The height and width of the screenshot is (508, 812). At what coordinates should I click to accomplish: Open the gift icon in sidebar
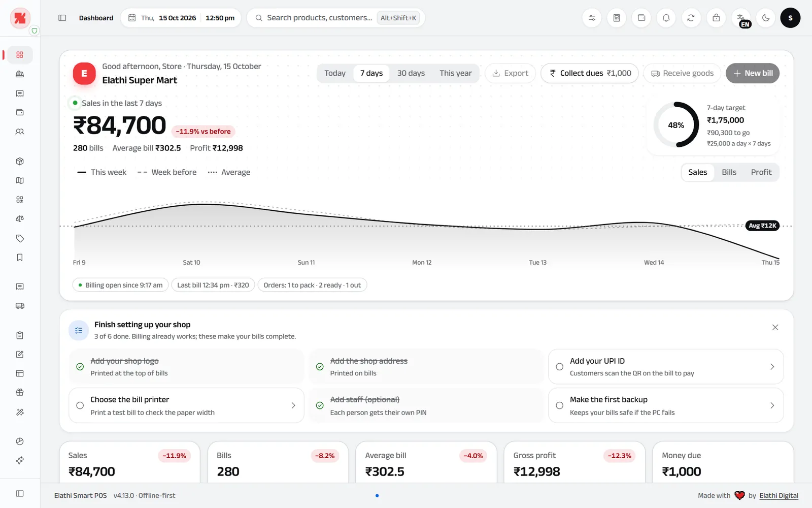[x=20, y=392]
